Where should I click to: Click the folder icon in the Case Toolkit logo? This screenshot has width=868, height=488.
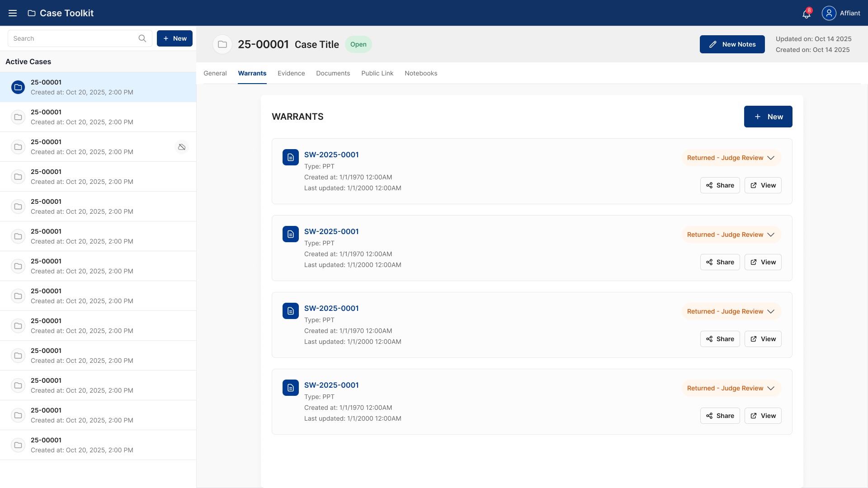coord(31,13)
